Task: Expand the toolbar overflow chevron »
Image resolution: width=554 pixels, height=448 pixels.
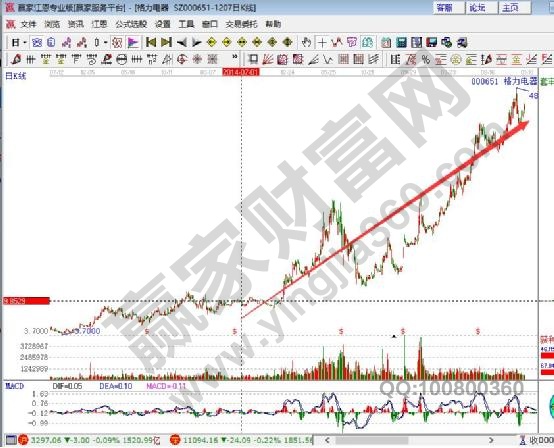Action: [x=235, y=57]
